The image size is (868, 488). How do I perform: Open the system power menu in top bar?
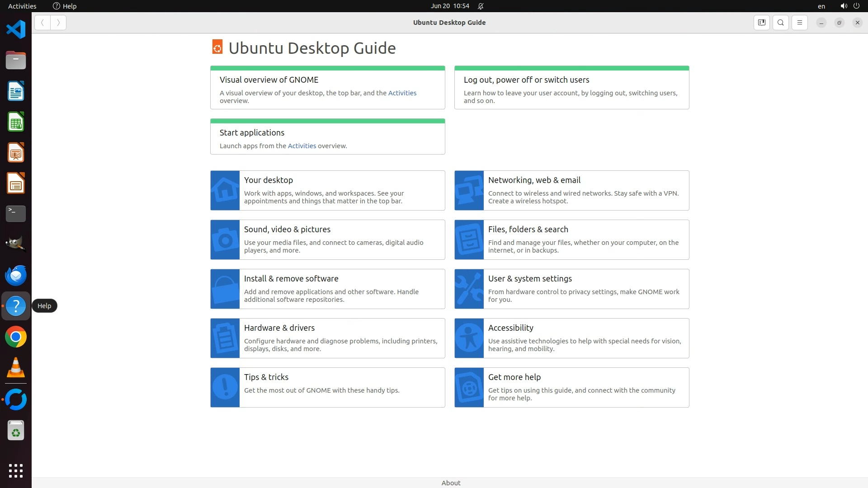click(856, 6)
